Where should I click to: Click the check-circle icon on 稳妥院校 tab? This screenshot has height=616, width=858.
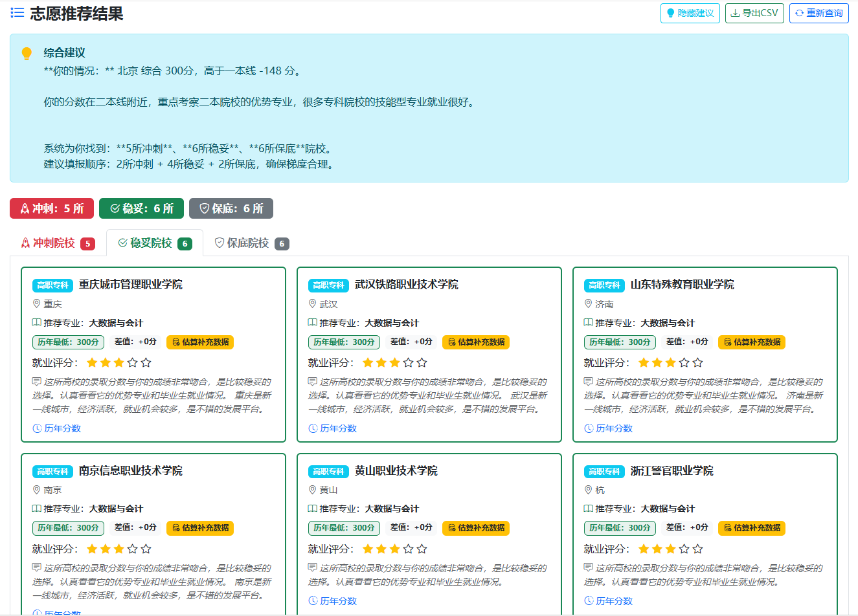point(122,243)
